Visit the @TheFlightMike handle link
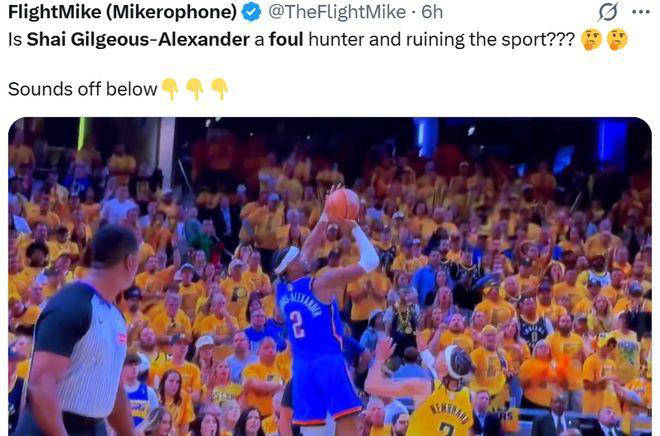Image resolution: width=660 pixels, height=436 pixels. click(337, 12)
